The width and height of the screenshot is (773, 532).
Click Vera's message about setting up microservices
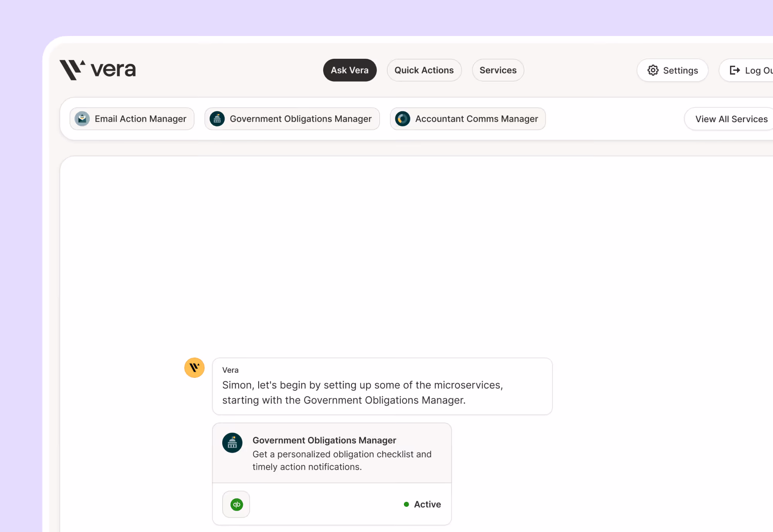[382, 387]
